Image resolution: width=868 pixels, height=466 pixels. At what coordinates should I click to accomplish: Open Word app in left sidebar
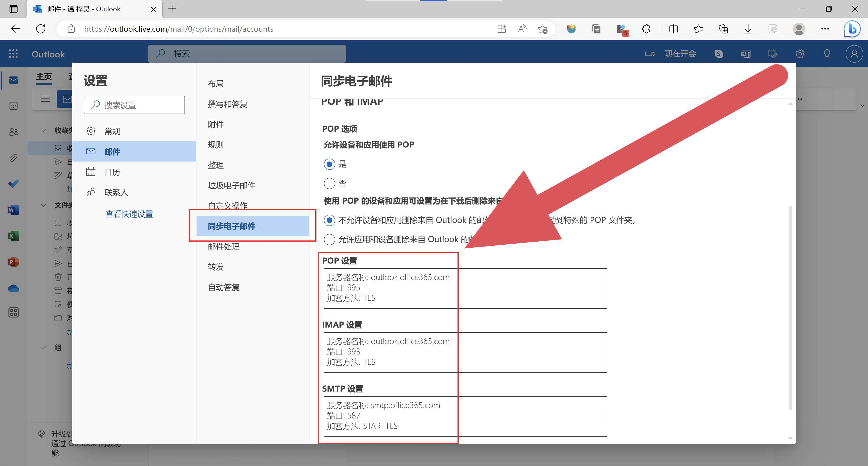pos(14,210)
